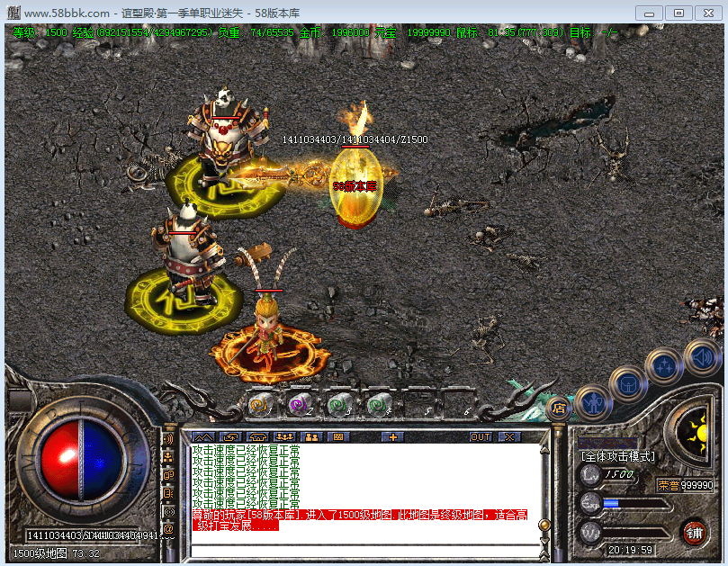Click the telephone icon in chat toolbar
Screen dimensions: 728x566
pyautogui.click(x=257, y=437)
